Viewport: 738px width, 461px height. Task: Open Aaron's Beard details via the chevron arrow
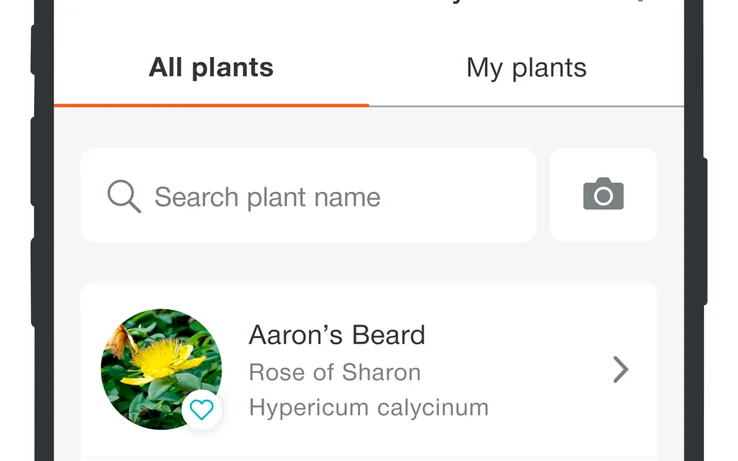(621, 370)
